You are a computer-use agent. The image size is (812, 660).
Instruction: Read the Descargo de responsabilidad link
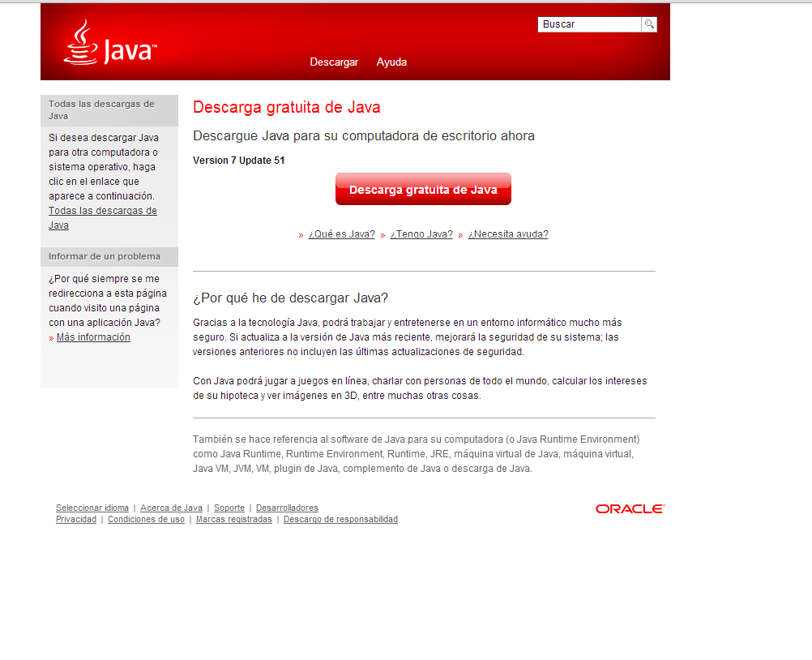pos(340,520)
